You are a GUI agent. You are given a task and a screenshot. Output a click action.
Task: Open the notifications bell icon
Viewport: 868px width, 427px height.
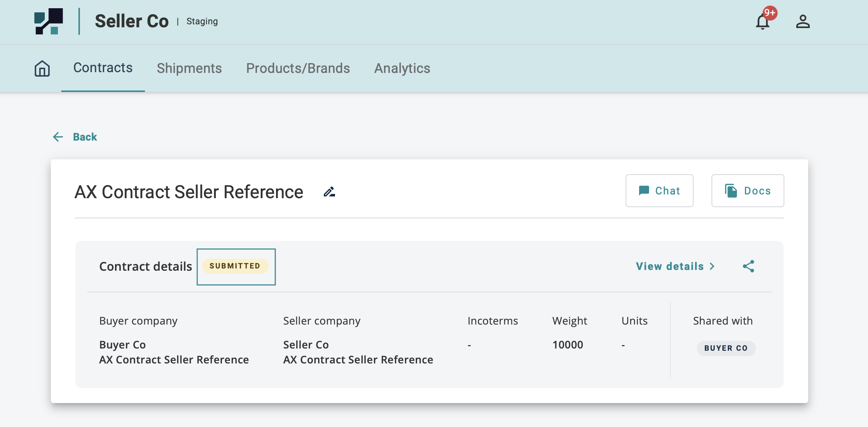(x=762, y=22)
